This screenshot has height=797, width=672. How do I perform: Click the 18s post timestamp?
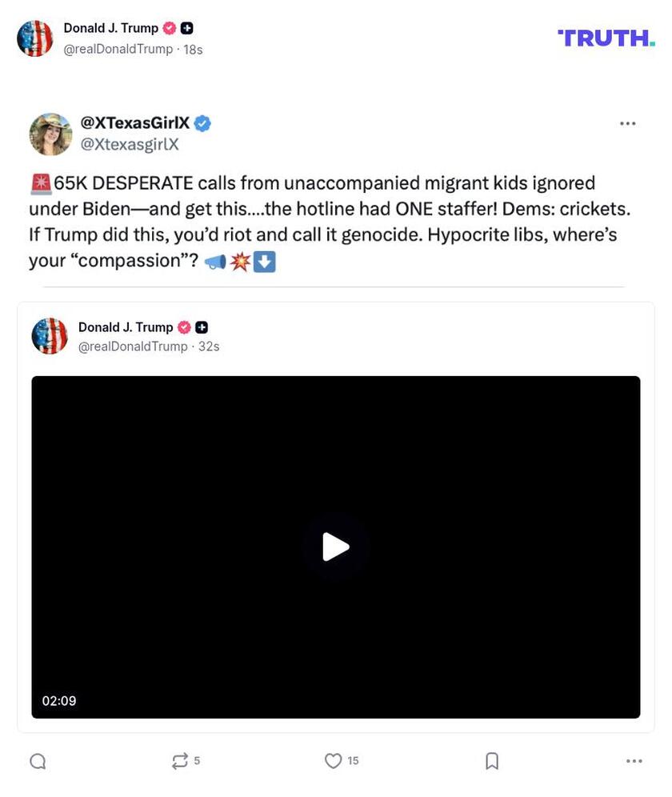tap(193, 50)
